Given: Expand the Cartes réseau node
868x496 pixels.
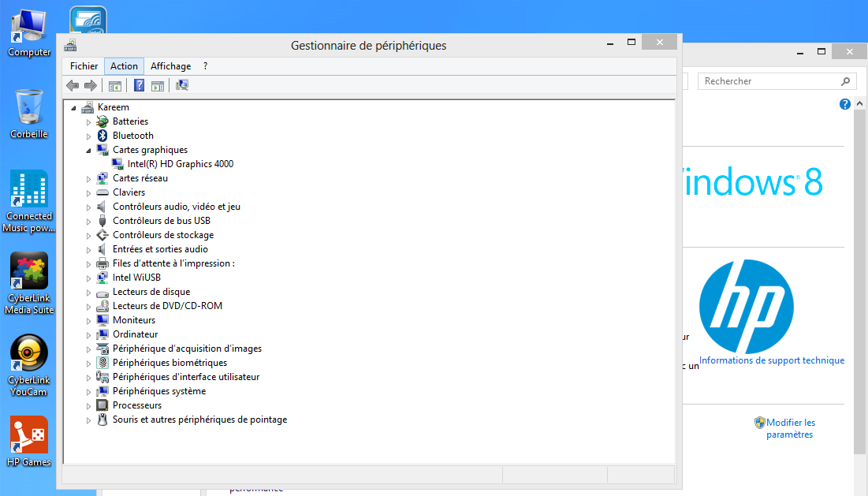Looking at the screenshot, I should 88,179.
